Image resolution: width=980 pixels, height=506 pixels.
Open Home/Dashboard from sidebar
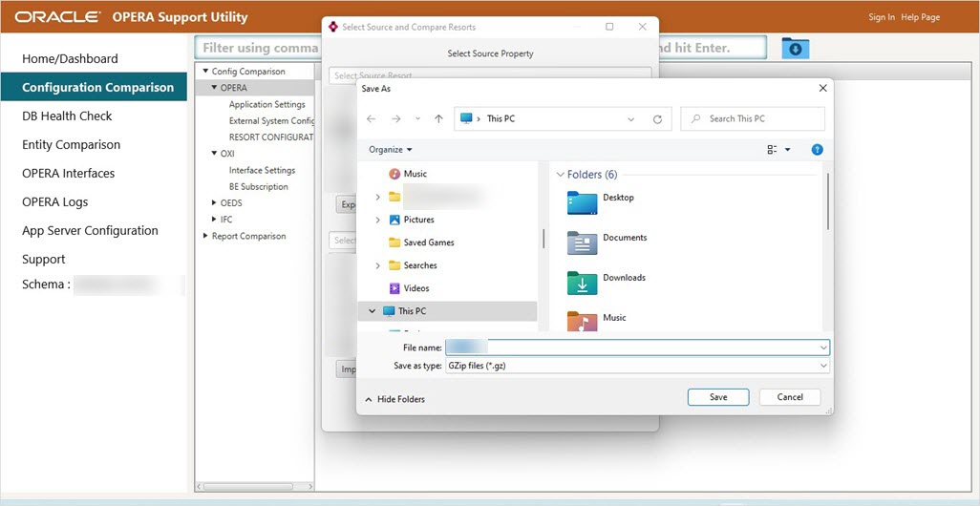[70, 59]
